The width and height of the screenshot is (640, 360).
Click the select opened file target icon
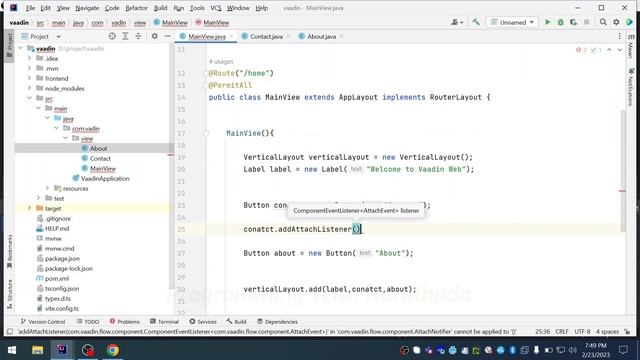click(112, 36)
